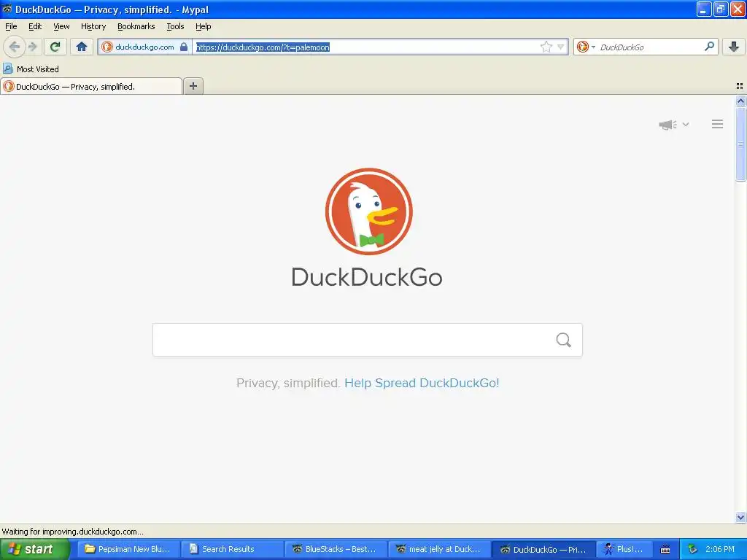Select the DuckDuckGo — Privacy, simplified tab
The width and height of the screenshot is (747, 560).
coord(91,86)
